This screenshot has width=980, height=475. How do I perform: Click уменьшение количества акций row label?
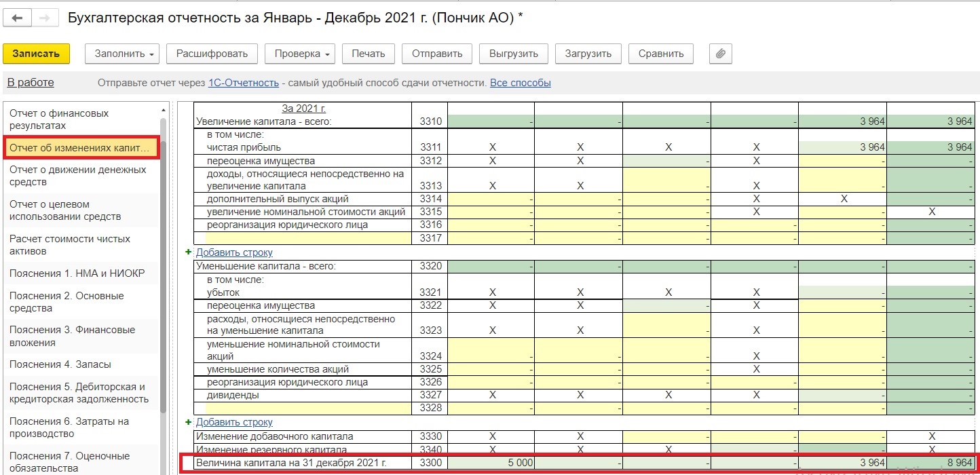click(278, 370)
